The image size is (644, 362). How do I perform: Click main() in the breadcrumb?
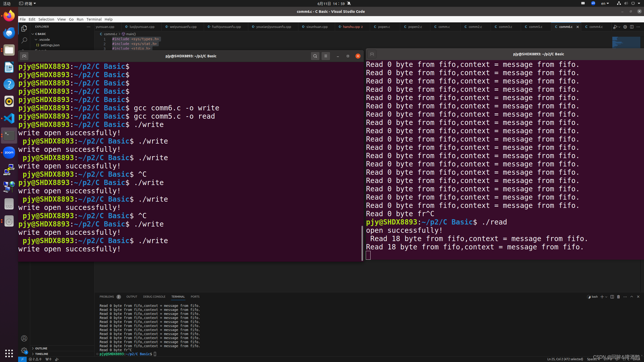(129, 34)
